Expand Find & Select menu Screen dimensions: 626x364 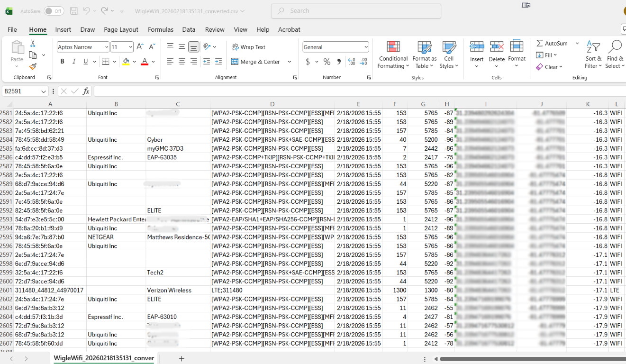click(x=615, y=55)
